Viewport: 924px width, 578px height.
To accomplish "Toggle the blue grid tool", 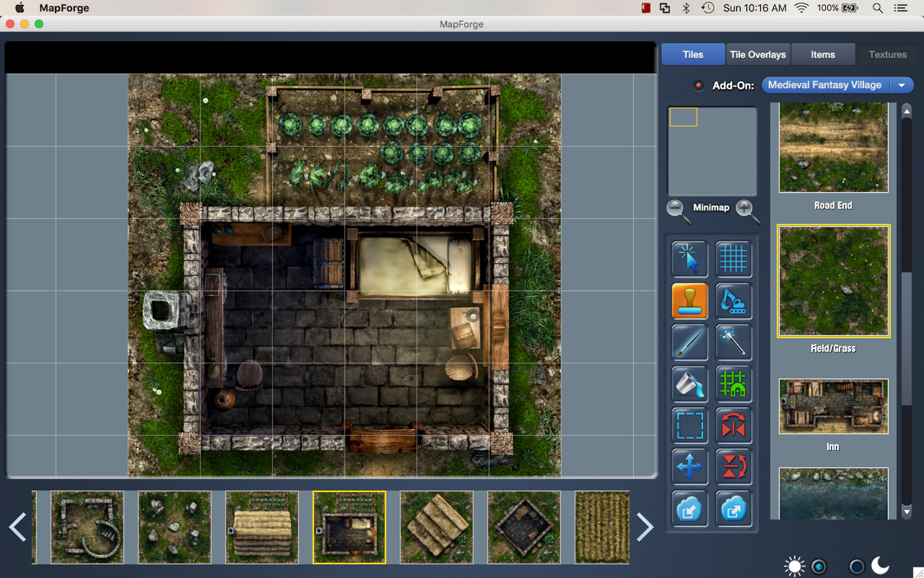I will [x=733, y=259].
